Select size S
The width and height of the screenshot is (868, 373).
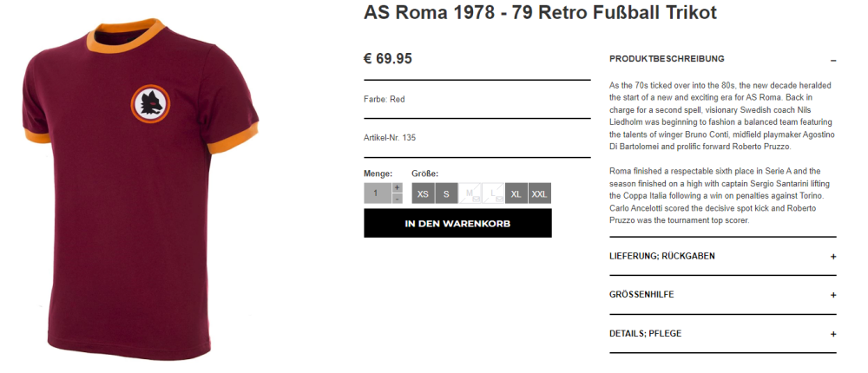pyautogui.click(x=446, y=193)
